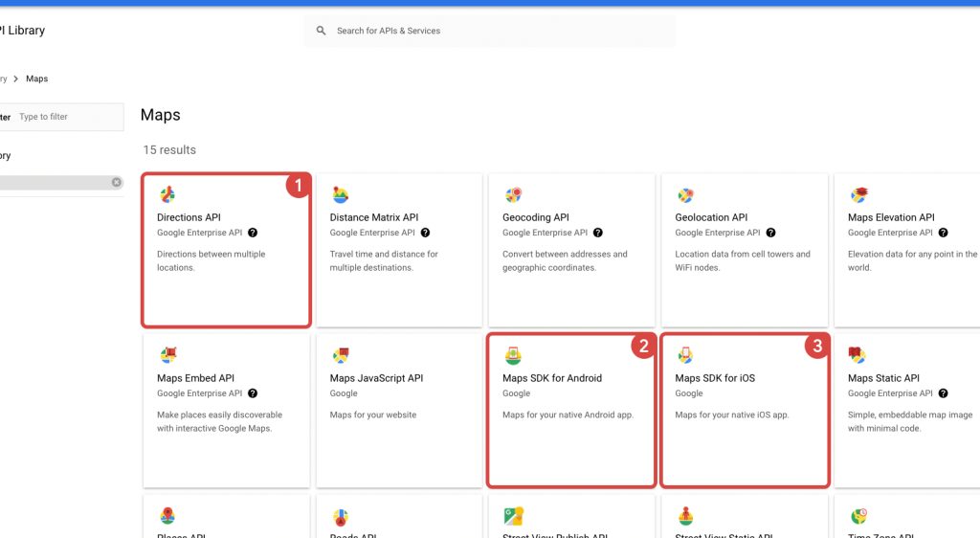Clear the selected category filter chip

point(117,182)
